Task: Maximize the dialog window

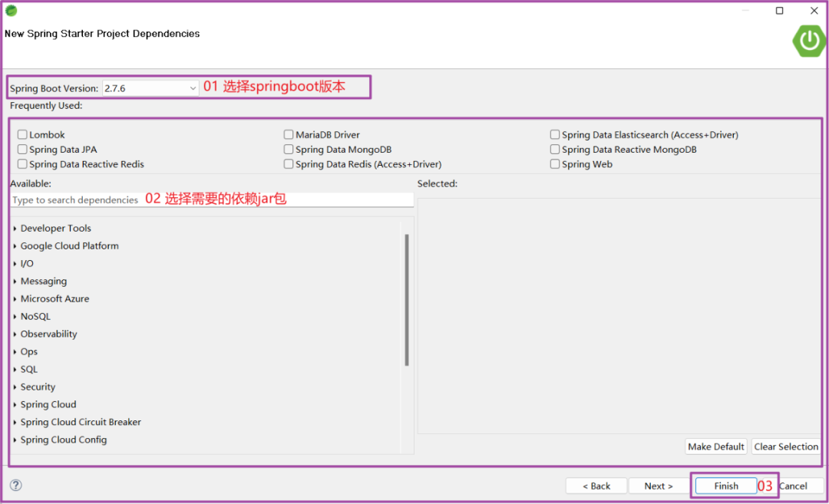Action: (779, 11)
